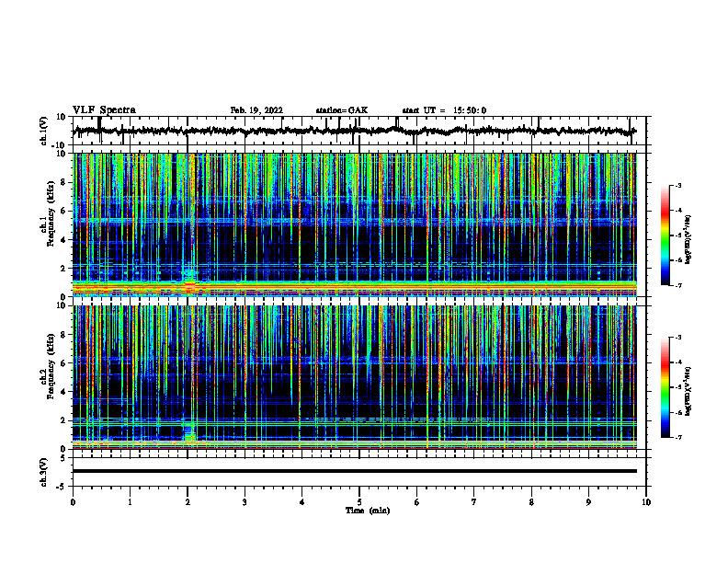
Task: Click the "ch.1(V)" waveform axis label
Action: [x=44, y=131]
